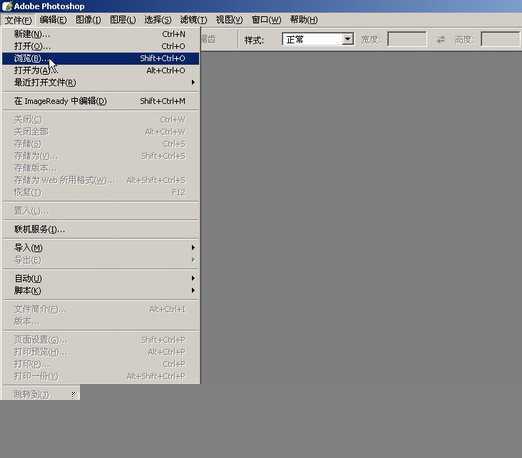The image size is (522, 458).
Task: Click the swap width and height arrows icon
Action: pos(441,39)
